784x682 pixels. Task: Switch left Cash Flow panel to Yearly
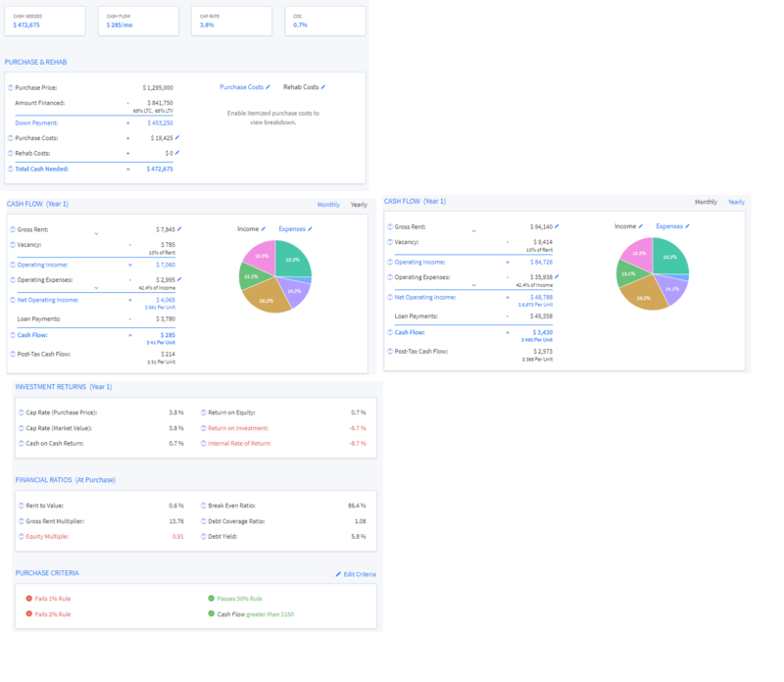point(359,205)
